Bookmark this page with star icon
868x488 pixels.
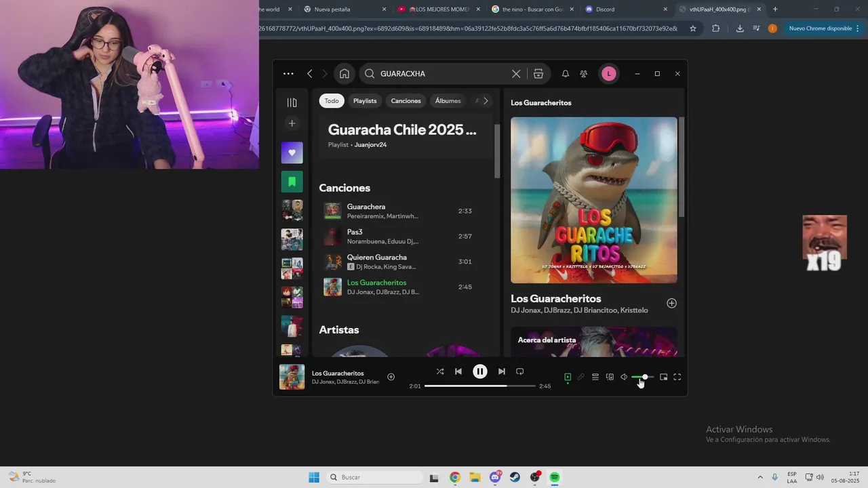pyautogui.click(x=693, y=28)
